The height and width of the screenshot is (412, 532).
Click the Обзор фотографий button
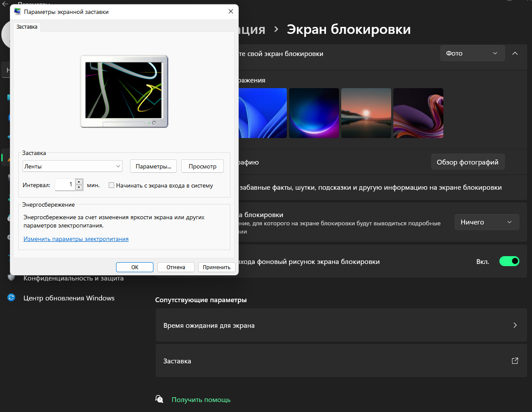[x=468, y=162]
